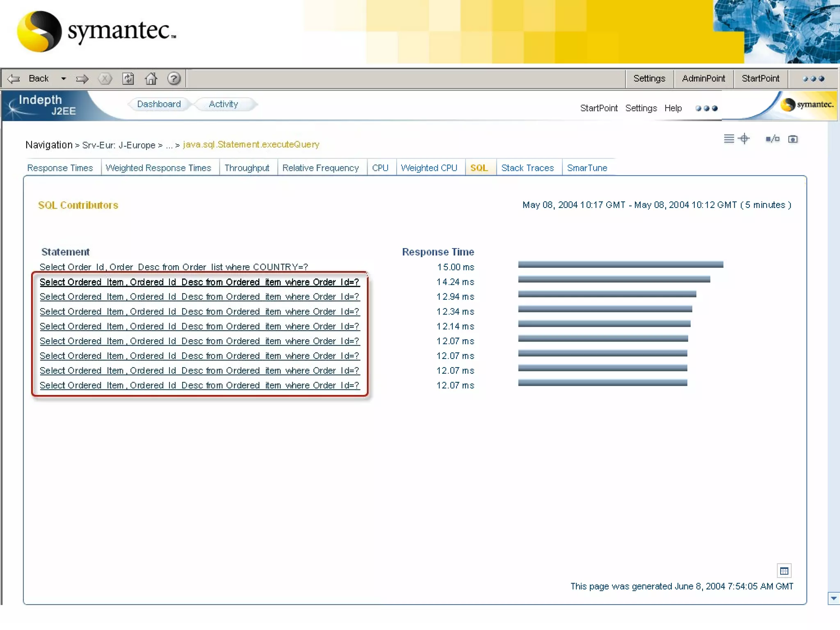Click the Forward arrow icon
This screenshot has width=840, height=630.
click(x=82, y=79)
